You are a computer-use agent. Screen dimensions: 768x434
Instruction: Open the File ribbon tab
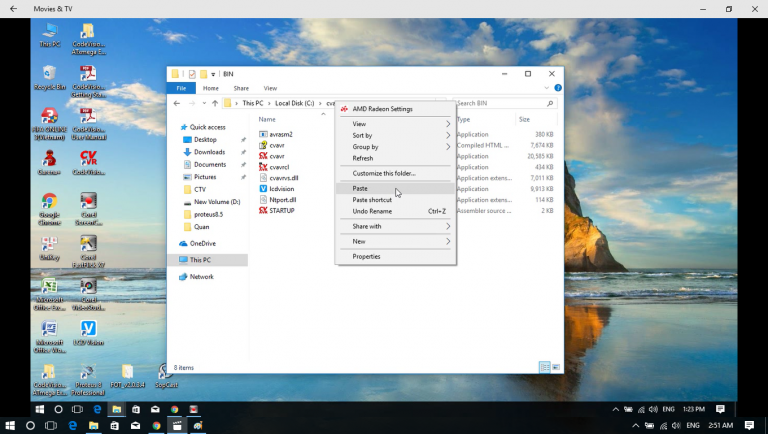click(181, 88)
